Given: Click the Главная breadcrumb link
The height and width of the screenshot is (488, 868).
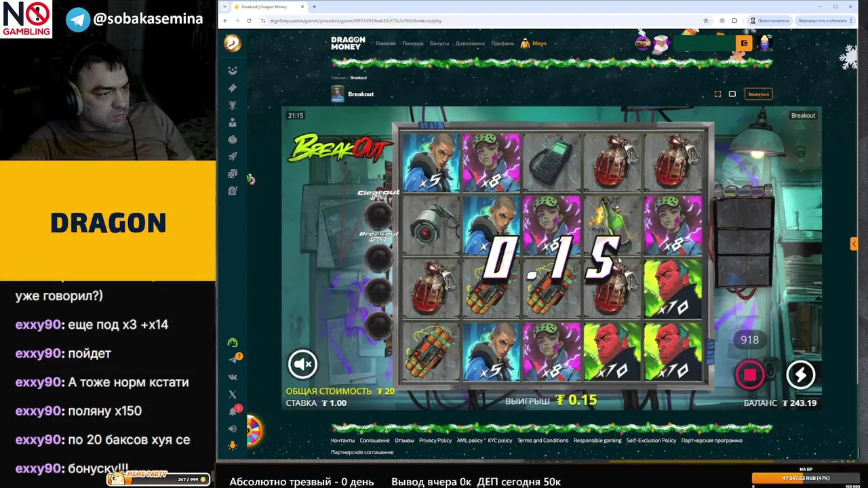Looking at the screenshot, I should click(x=338, y=78).
